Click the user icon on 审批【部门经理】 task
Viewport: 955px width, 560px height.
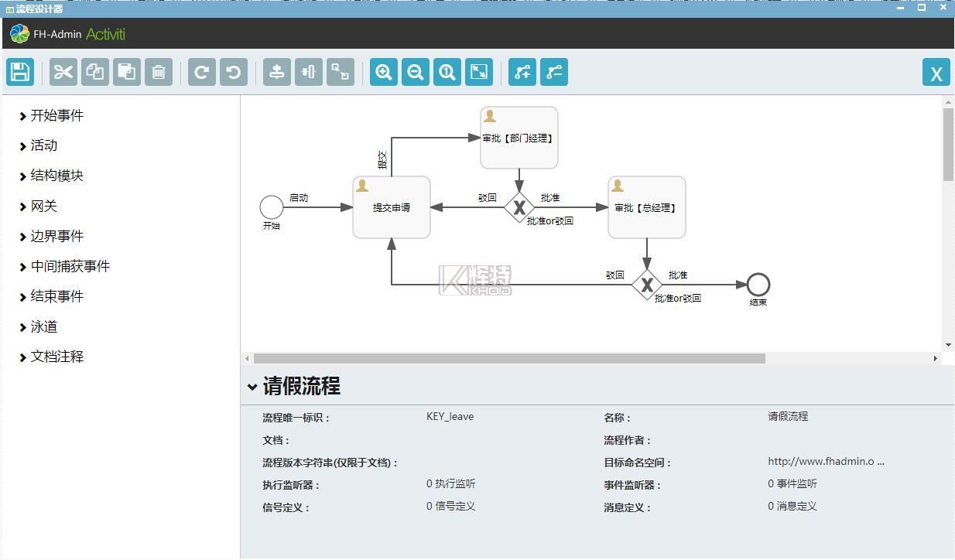click(490, 116)
